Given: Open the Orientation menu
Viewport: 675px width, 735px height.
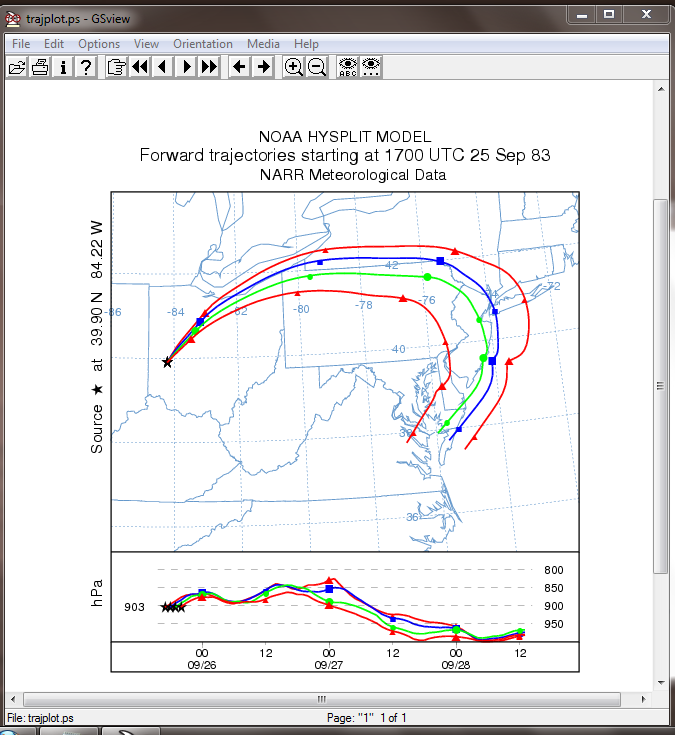Looking at the screenshot, I should tap(203, 44).
